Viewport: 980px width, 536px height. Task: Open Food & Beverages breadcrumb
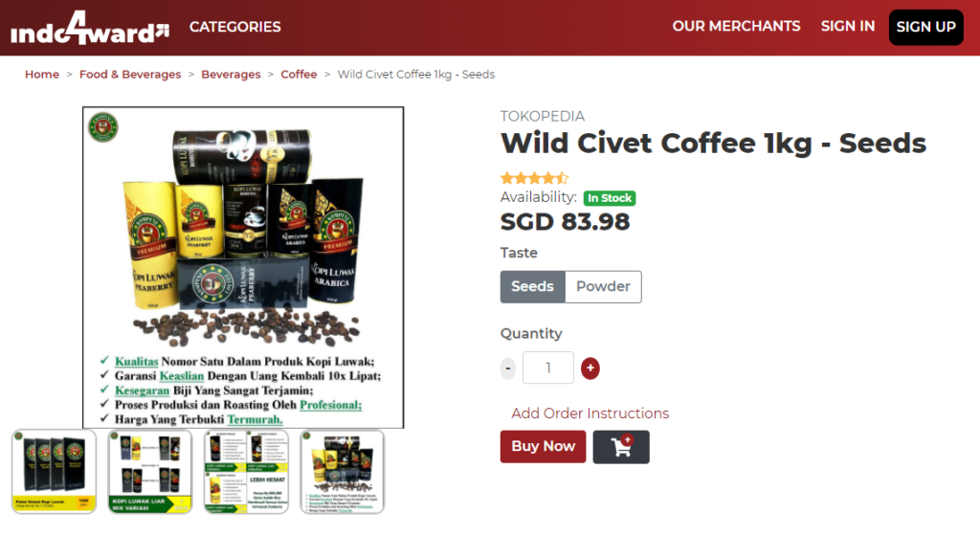(130, 75)
